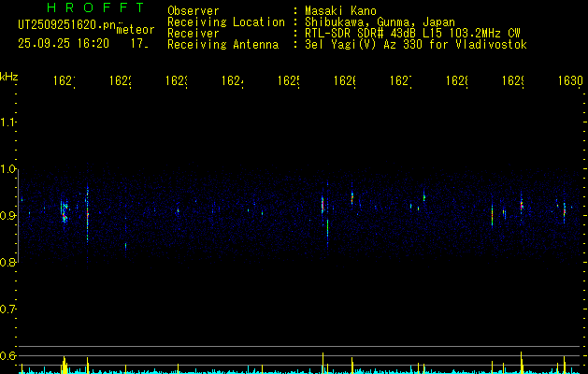Click the Receiving Antenna label
588x374 pixels.
223,45
